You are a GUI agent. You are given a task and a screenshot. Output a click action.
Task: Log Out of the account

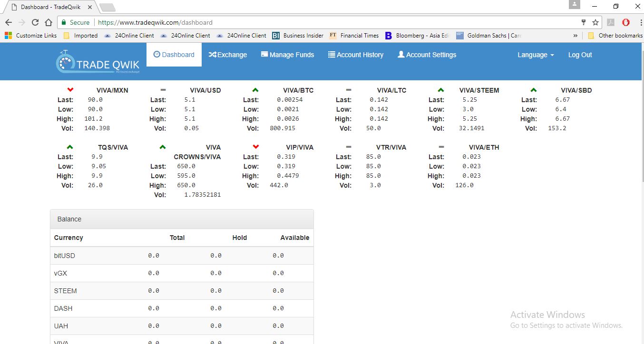pos(580,55)
